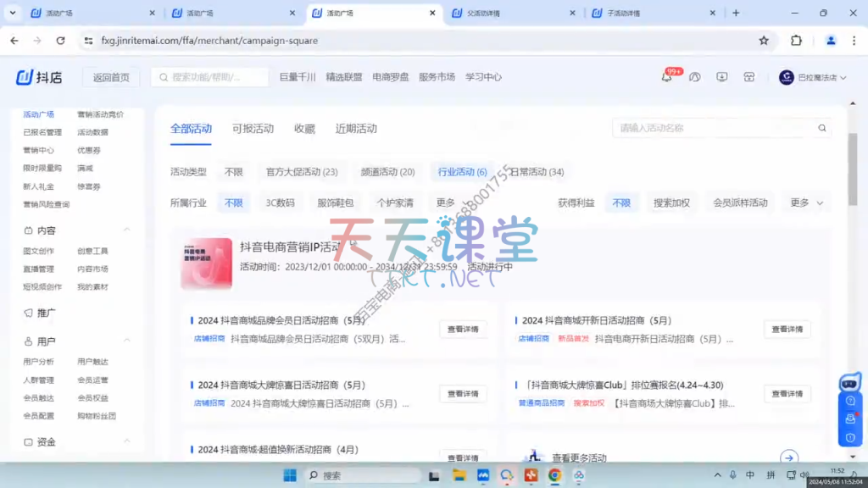
Task: Click the 返回首页 button
Action: coord(111,77)
